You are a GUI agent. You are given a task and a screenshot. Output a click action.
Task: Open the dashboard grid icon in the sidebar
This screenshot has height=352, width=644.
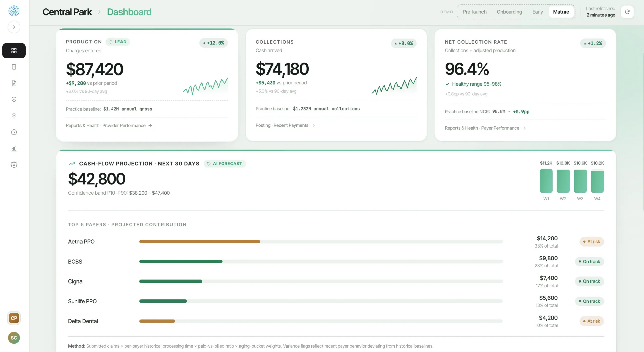coord(14,51)
